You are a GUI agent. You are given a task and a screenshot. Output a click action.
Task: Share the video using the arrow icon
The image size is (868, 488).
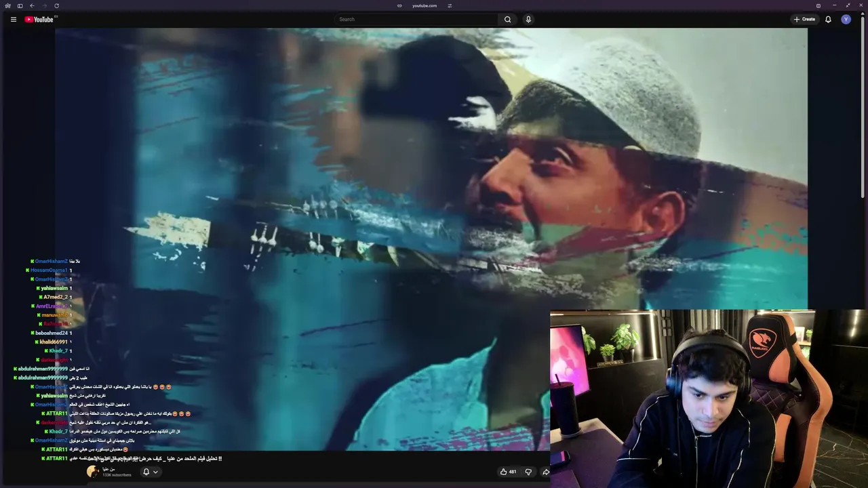[x=546, y=472]
